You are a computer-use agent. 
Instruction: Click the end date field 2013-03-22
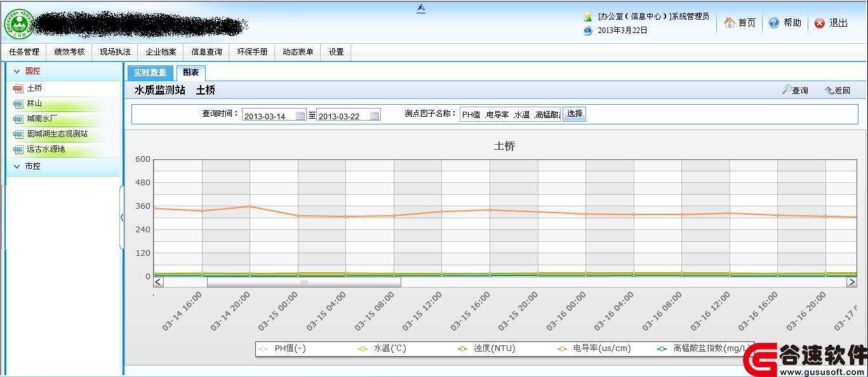tap(349, 116)
